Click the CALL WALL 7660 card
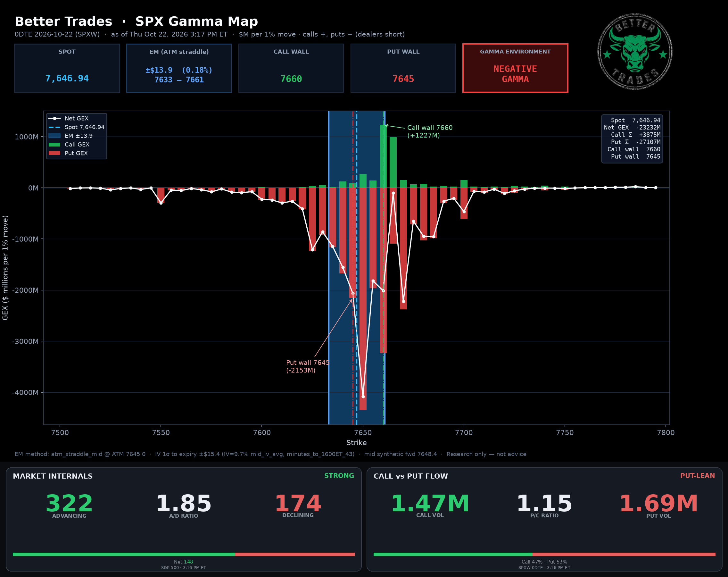 pyautogui.click(x=291, y=68)
